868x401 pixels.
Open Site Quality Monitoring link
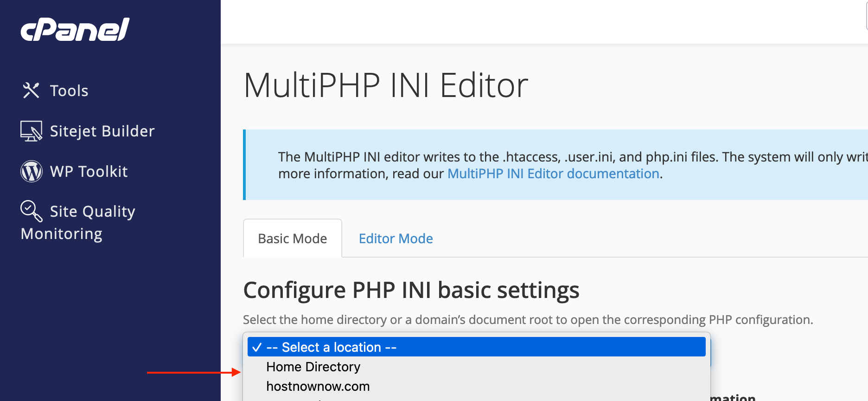coord(78,222)
